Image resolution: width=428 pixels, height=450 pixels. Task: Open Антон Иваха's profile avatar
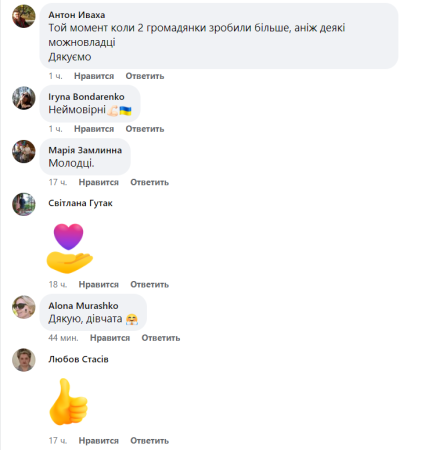coord(24,16)
